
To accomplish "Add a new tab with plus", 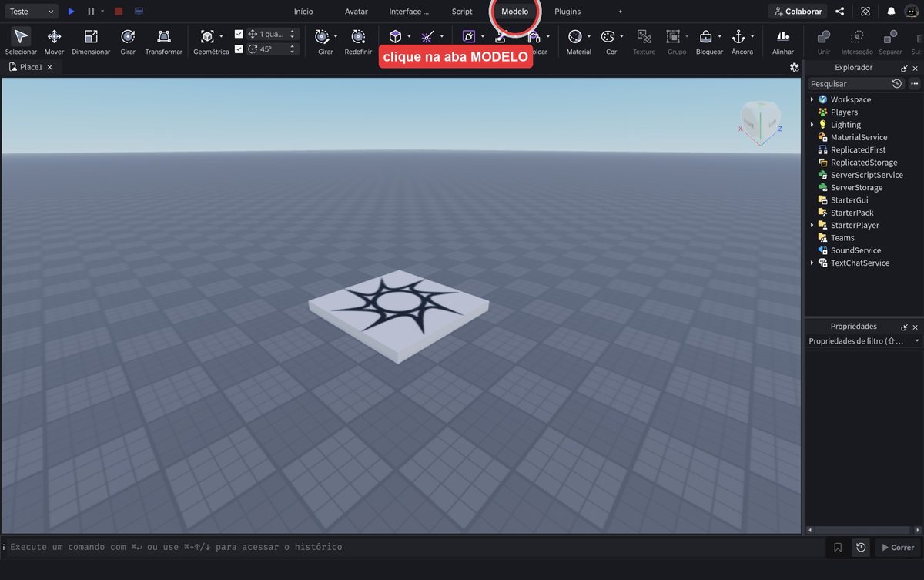I will (621, 12).
